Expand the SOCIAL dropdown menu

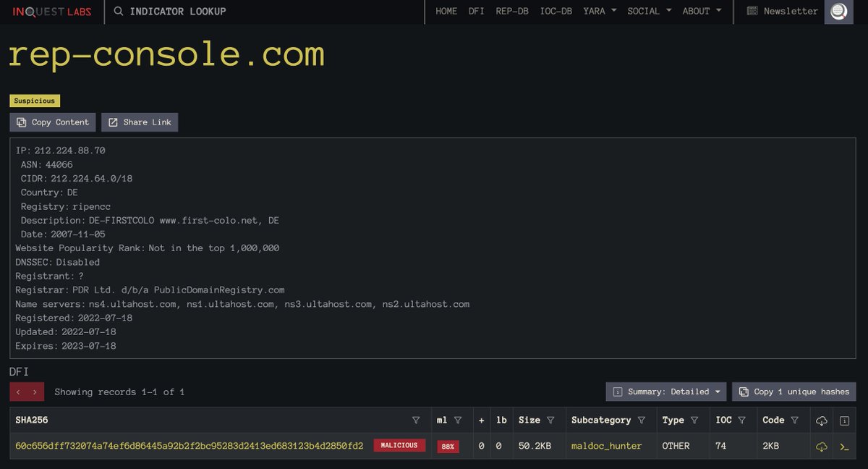(650, 12)
